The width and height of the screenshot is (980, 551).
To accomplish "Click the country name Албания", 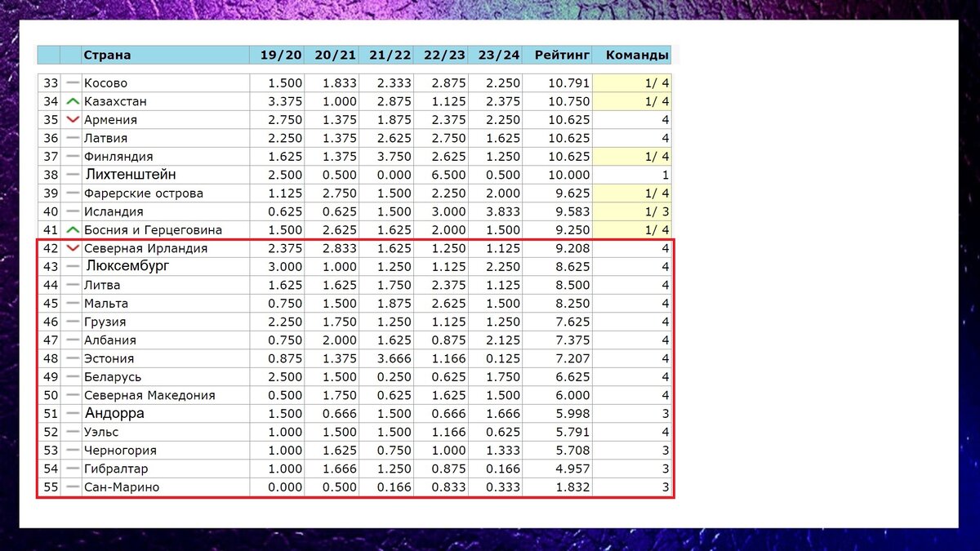I will [x=110, y=340].
